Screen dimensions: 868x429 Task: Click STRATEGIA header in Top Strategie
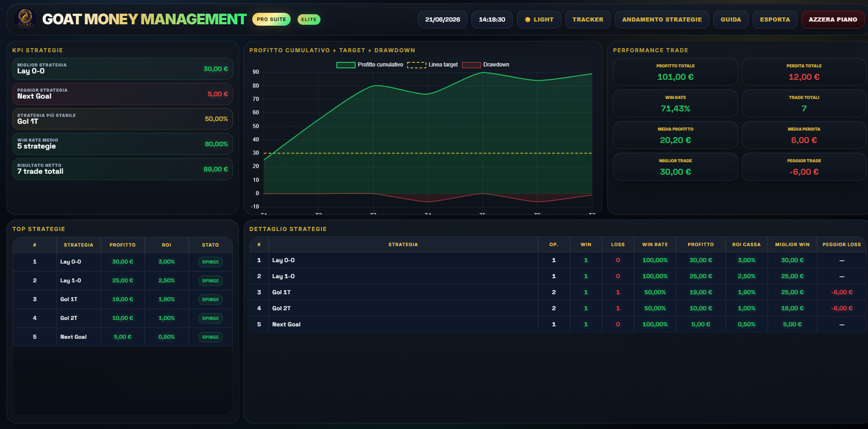(x=79, y=245)
